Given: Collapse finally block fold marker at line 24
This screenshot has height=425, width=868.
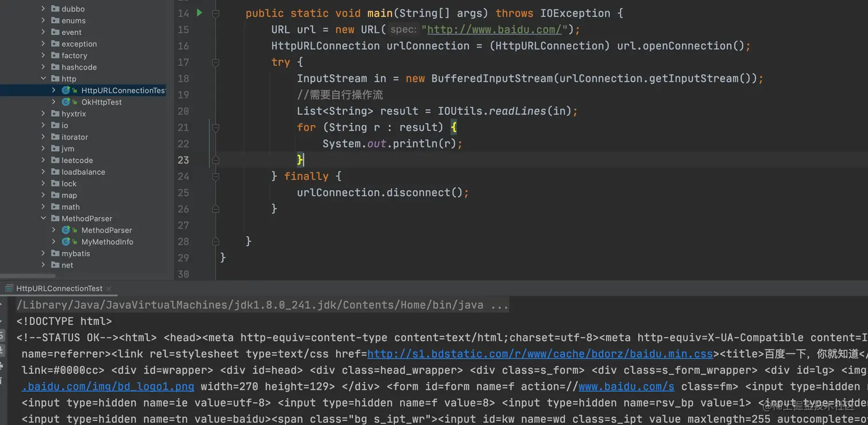Looking at the screenshot, I should [216, 176].
